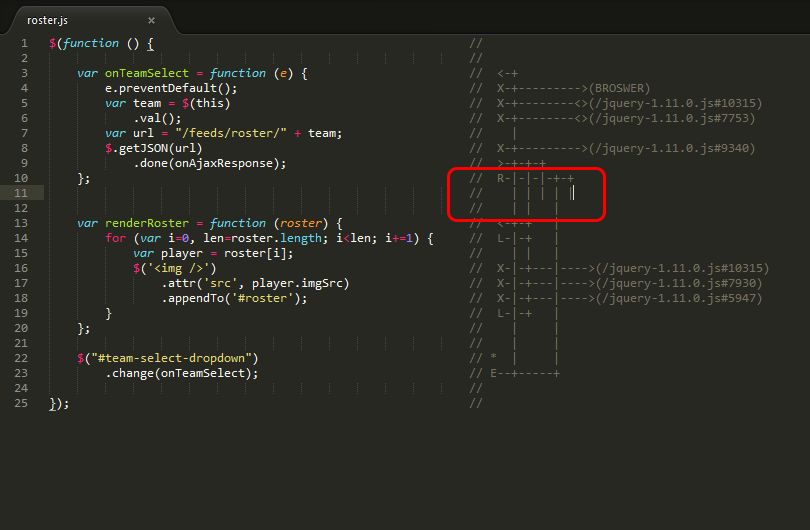This screenshot has height=530, width=810.
Task: Click .change(onTeamSelect); text
Action: click(182, 373)
